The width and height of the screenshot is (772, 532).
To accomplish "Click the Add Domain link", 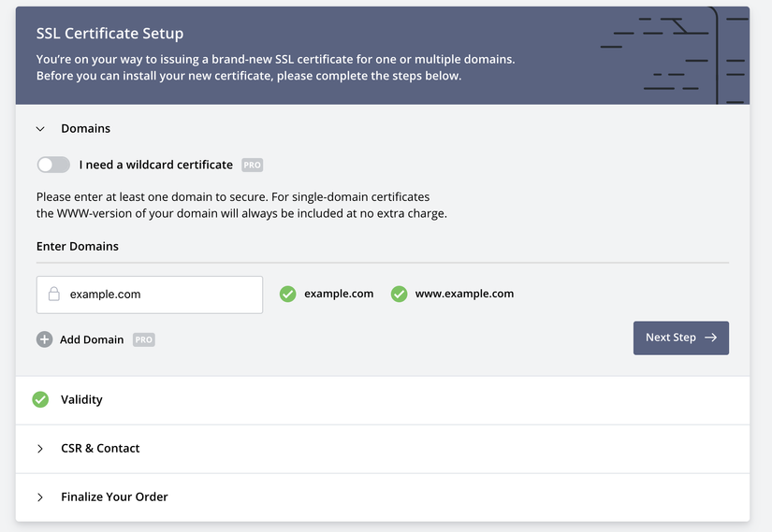I will pyautogui.click(x=92, y=339).
